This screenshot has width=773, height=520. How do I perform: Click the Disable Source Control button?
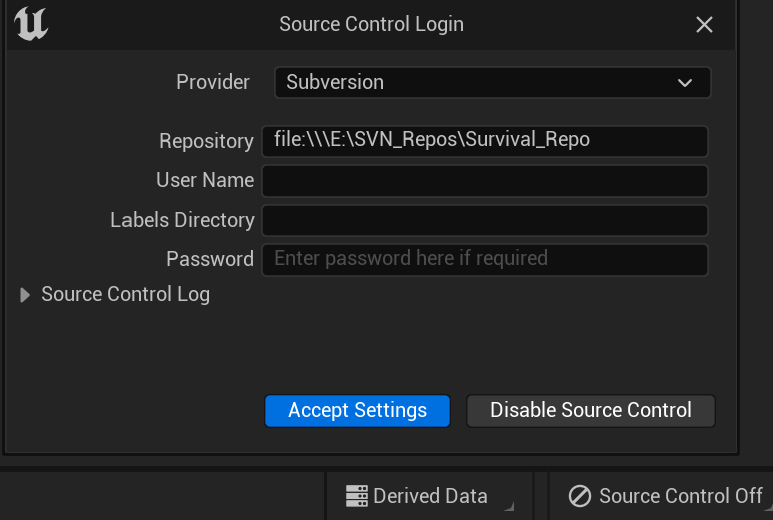[590, 411]
